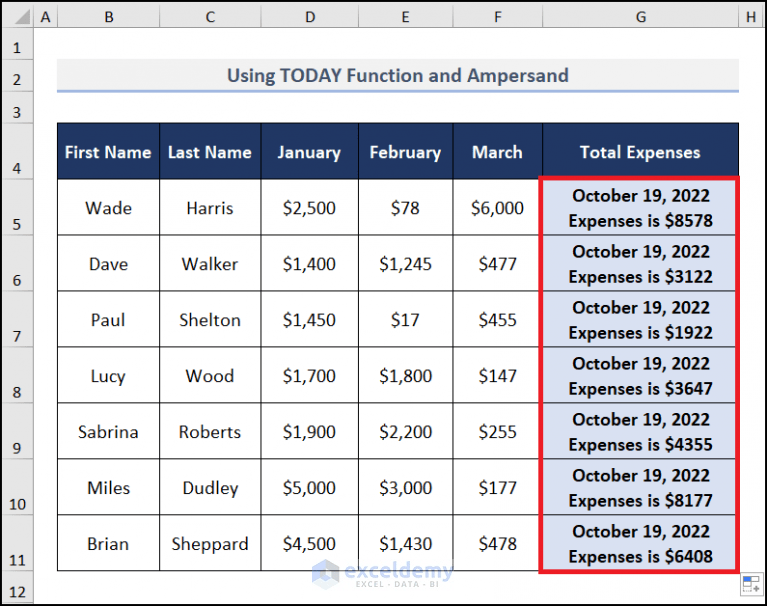Select the cell containing 'Miles'
The image size is (767, 606).
(x=108, y=487)
